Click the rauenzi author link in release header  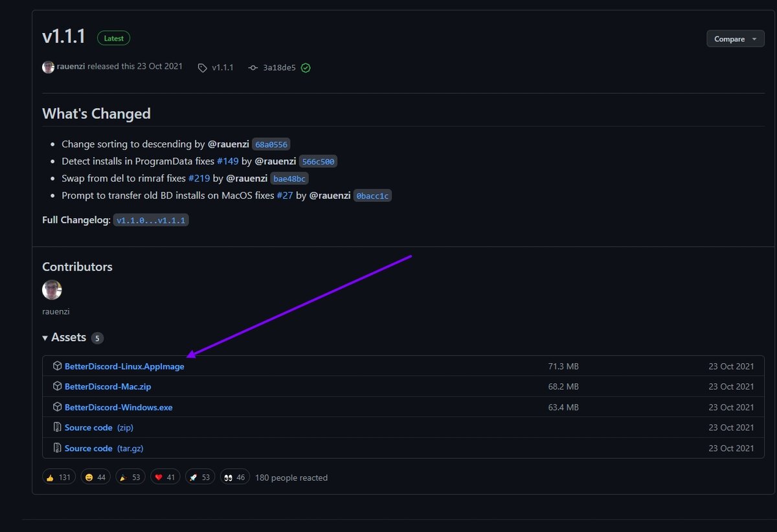tap(71, 67)
